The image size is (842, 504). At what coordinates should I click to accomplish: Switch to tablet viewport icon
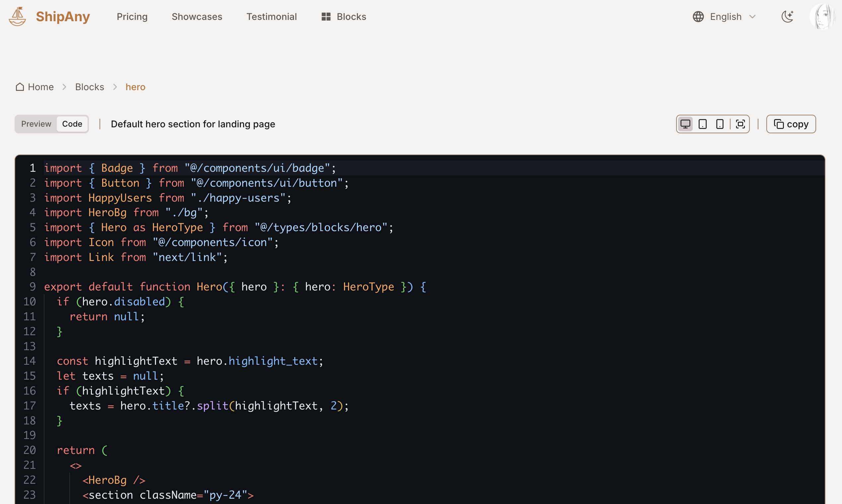click(703, 124)
